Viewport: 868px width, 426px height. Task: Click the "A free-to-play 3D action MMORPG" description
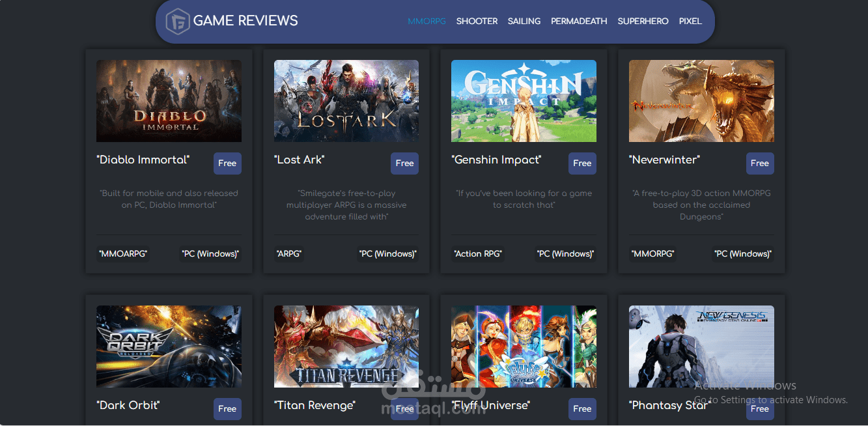pos(701,205)
